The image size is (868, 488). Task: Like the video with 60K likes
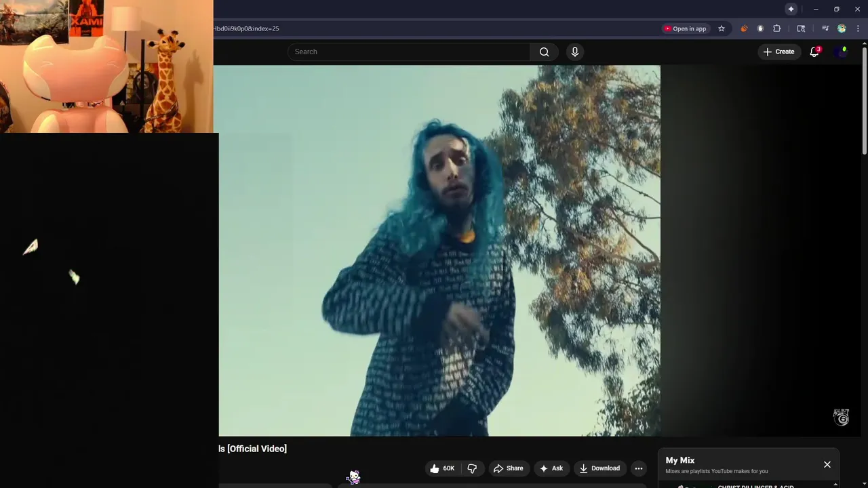click(442, 468)
